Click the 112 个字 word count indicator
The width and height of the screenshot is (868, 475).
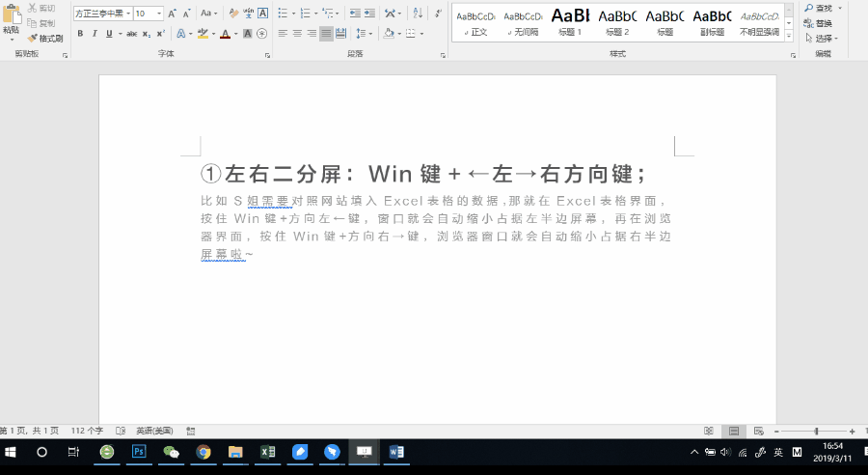click(88, 431)
